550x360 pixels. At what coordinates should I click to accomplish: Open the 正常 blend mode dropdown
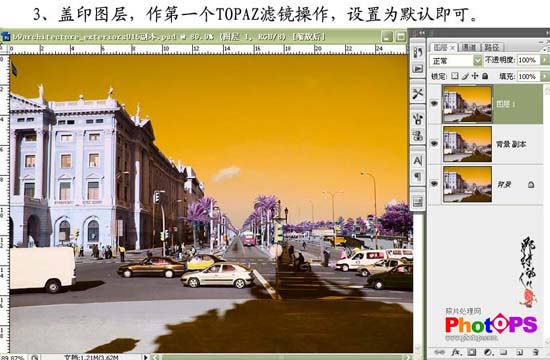[456, 61]
